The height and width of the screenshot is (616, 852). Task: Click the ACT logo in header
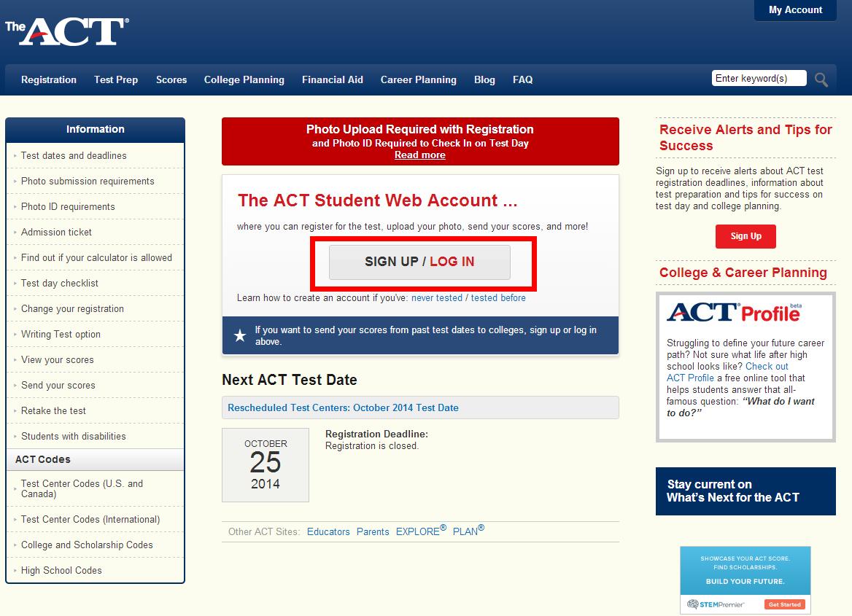coord(67,31)
